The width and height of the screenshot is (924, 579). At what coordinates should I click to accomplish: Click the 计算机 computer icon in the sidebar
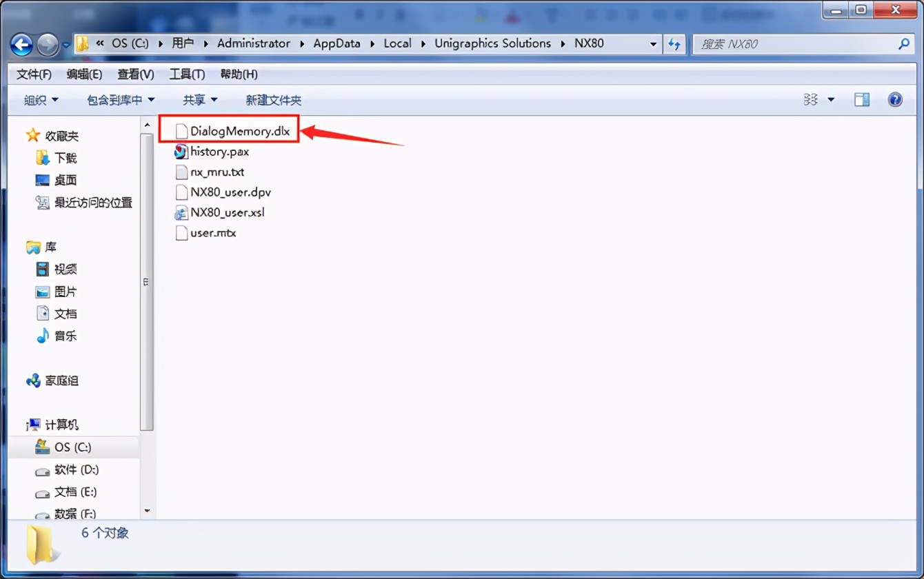point(33,425)
